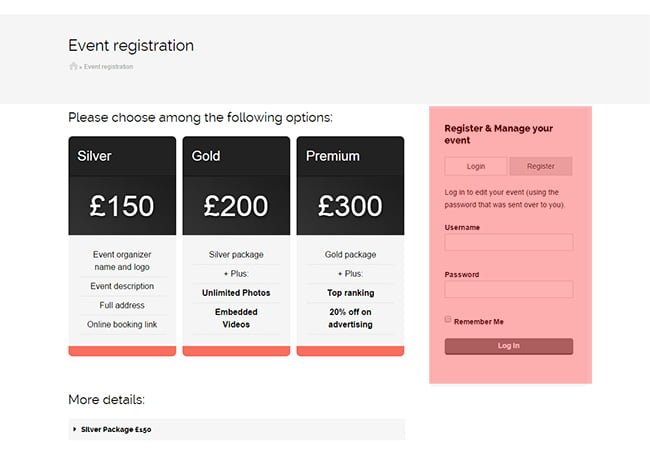This screenshot has height=461, width=650.
Task: Expand the Silver Package £150 details
Action: (x=237, y=429)
